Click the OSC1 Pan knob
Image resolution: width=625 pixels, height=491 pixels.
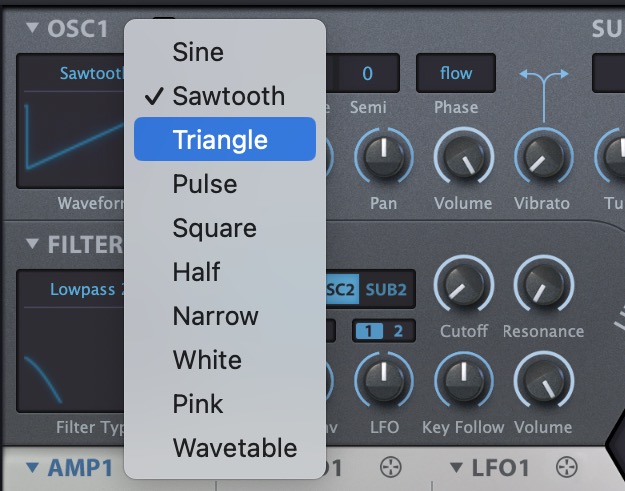pyautogui.click(x=384, y=159)
